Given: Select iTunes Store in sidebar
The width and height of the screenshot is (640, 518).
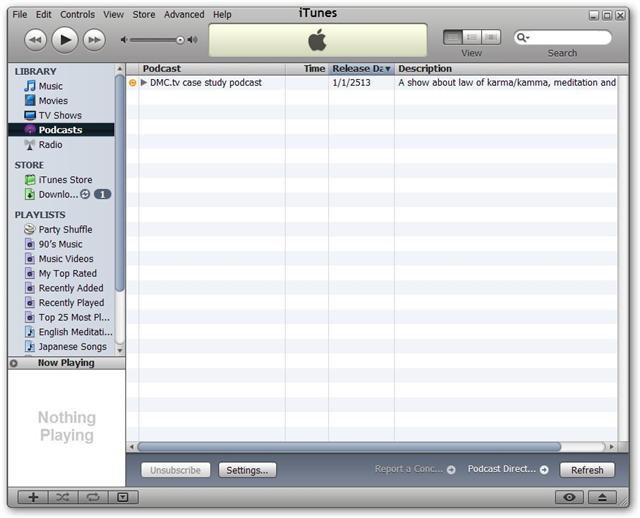Looking at the screenshot, I should [x=65, y=180].
